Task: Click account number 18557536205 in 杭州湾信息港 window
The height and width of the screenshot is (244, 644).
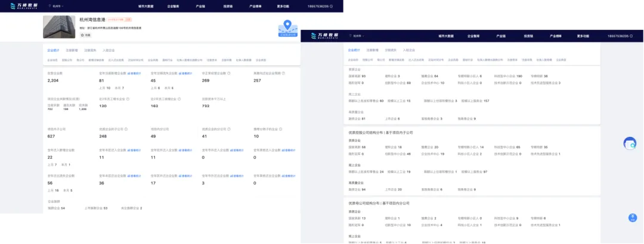Action: click(x=318, y=7)
